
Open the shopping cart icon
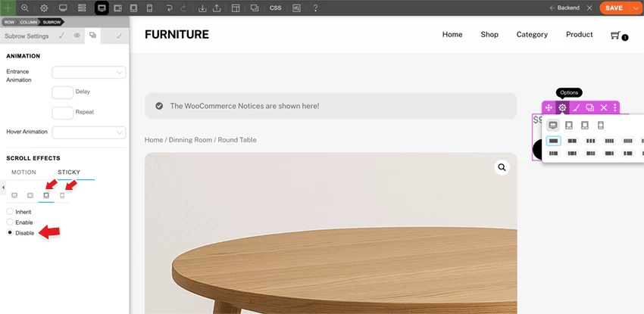[x=615, y=36]
